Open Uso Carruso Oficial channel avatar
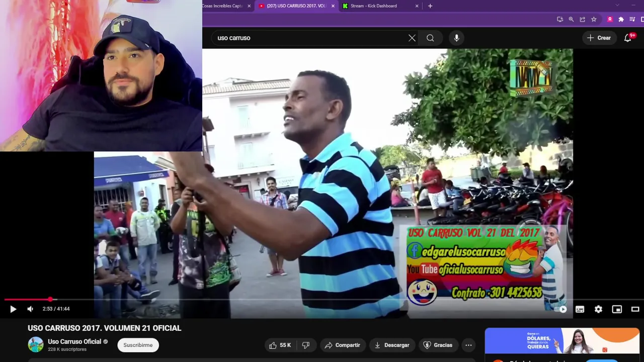The height and width of the screenshot is (362, 644). coord(36,345)
